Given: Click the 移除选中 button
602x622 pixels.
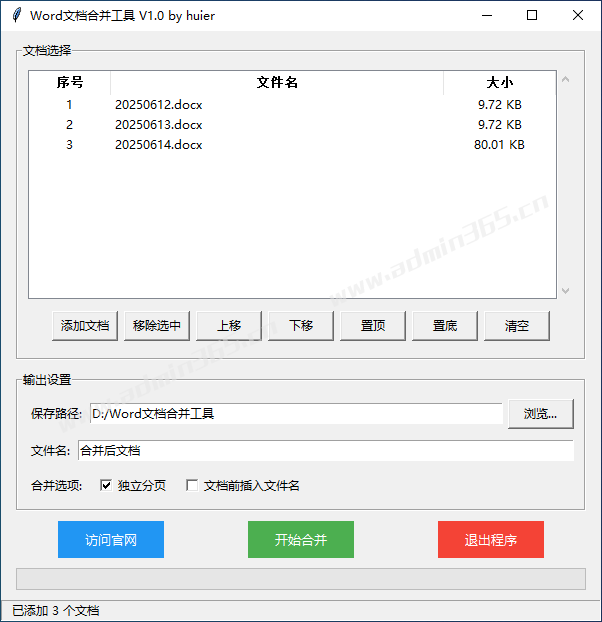Looking at the screenshot, I should pyautogui.click(x=157, y=326).
